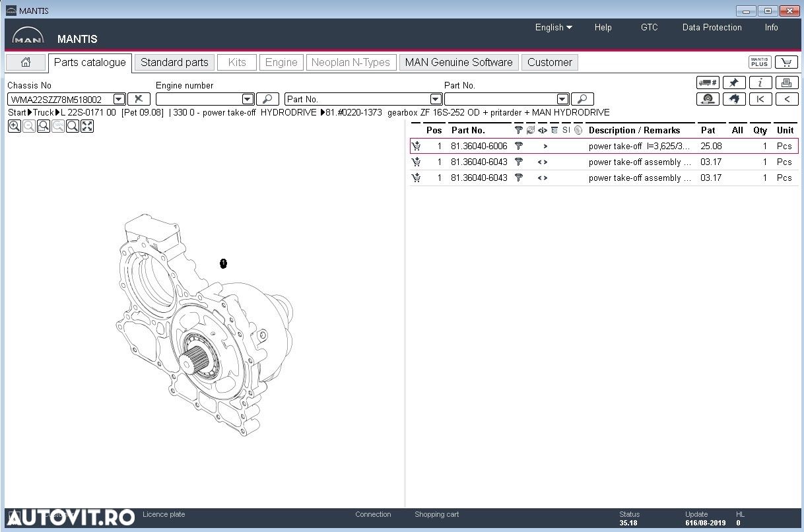Open the GTC link in the top bar
804x532 pixels.
click(650, 27)
